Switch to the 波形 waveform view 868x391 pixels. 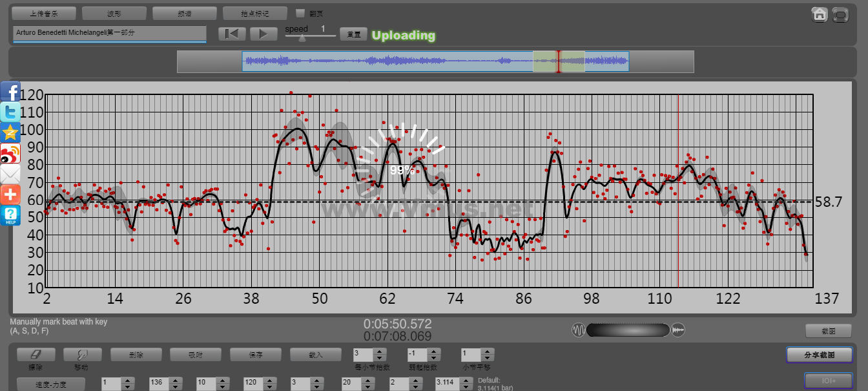pos(114,14)
